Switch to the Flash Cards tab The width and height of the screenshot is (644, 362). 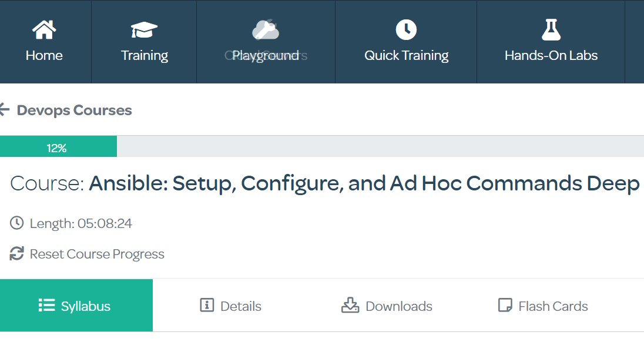coord(543,306)
